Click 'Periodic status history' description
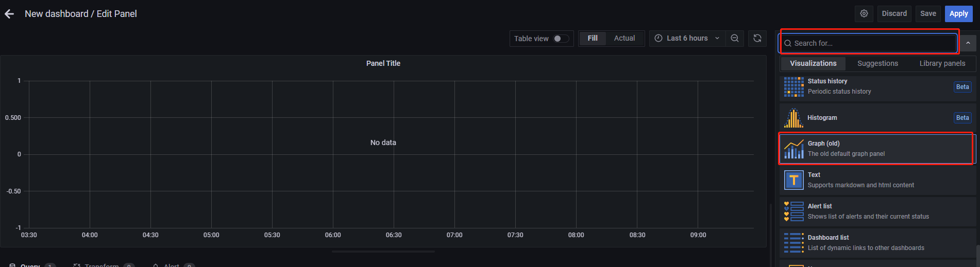 (839, 92)
